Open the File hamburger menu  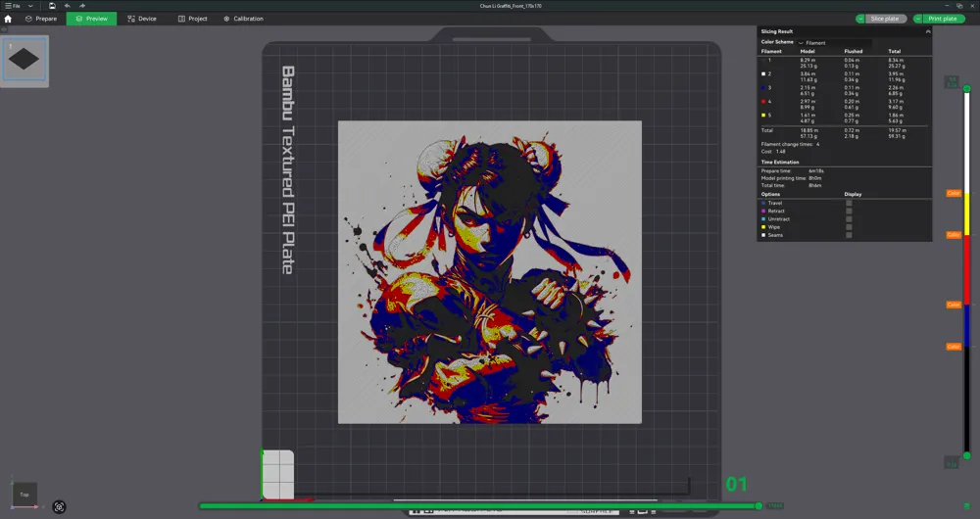[x=13, y=6]
